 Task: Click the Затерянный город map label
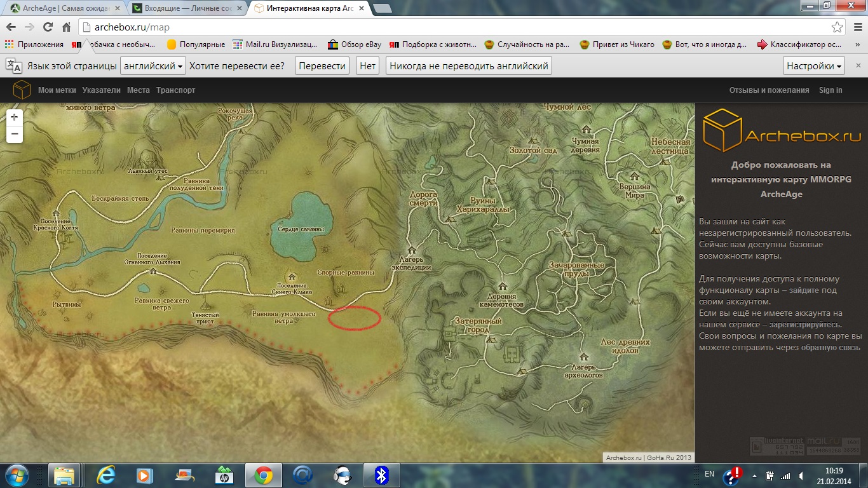[478, 325]
